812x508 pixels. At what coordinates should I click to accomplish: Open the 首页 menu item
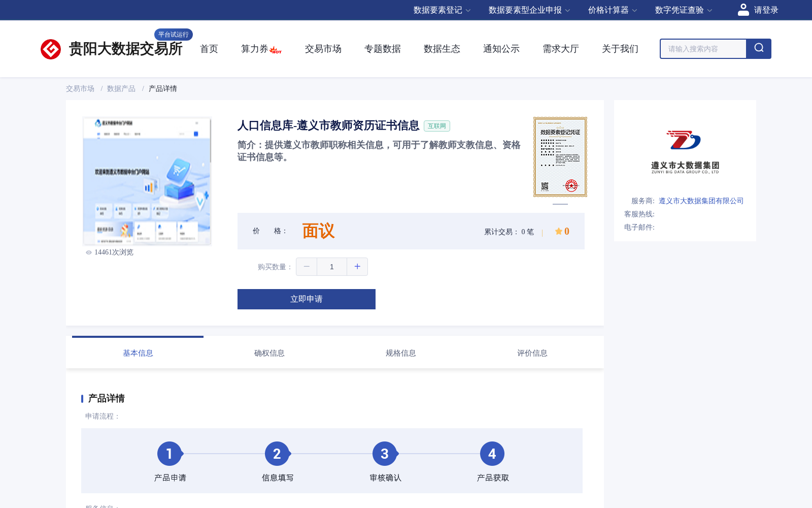coord(209,49)
